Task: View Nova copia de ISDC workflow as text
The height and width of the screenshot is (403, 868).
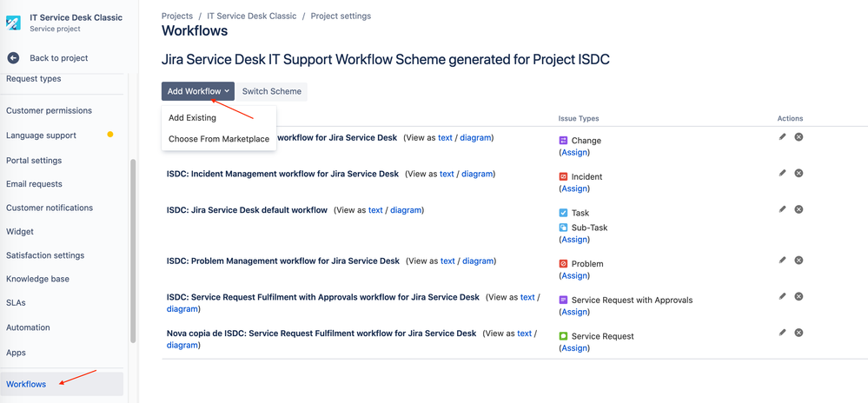Action: pos(524,334)
